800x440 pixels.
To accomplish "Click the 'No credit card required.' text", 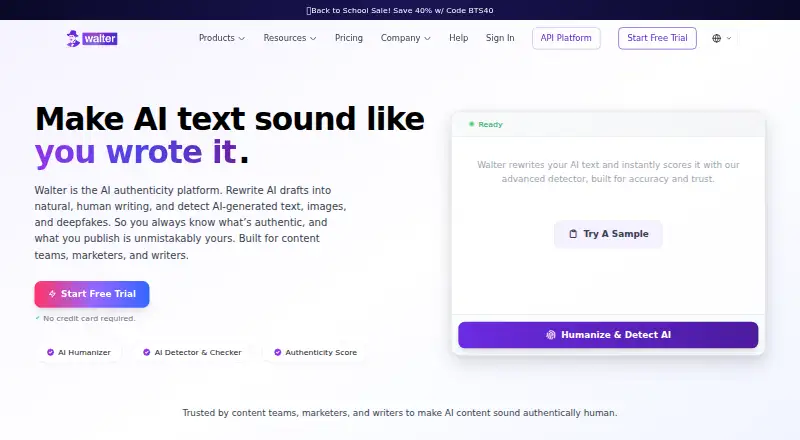I will (89, 319).
